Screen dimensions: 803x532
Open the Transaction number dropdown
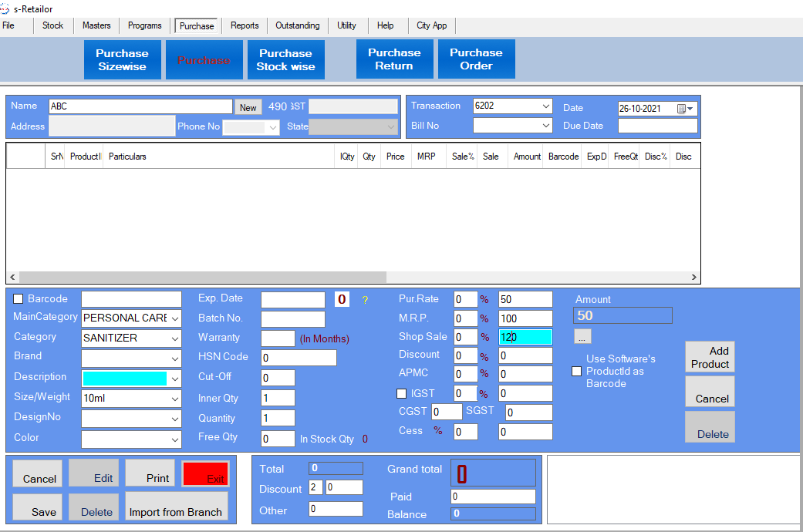[x=546, y=106]
